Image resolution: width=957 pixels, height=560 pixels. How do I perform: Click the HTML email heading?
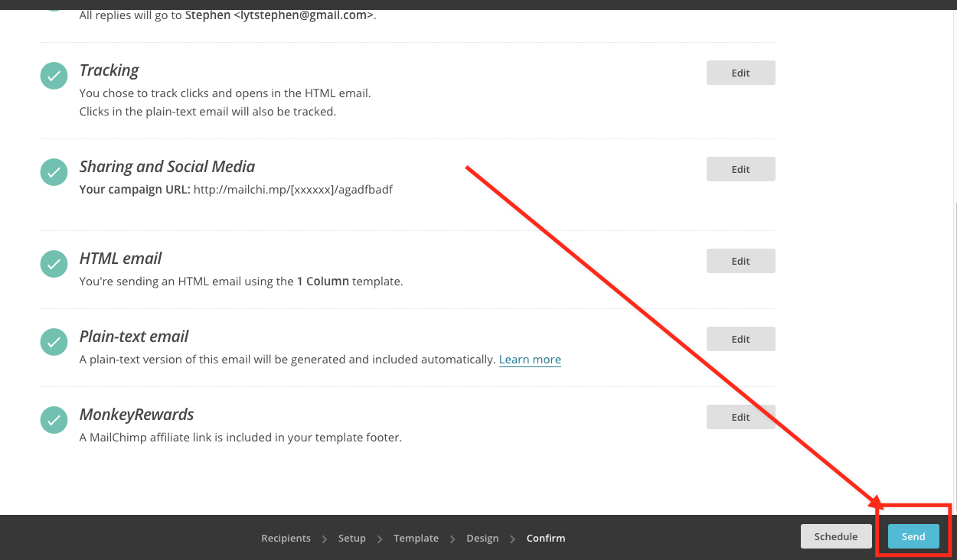tap(121, 259)
